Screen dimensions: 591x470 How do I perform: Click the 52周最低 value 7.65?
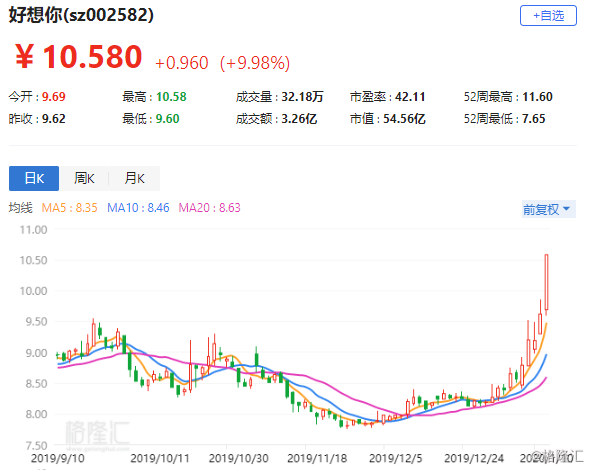point(534,119)
